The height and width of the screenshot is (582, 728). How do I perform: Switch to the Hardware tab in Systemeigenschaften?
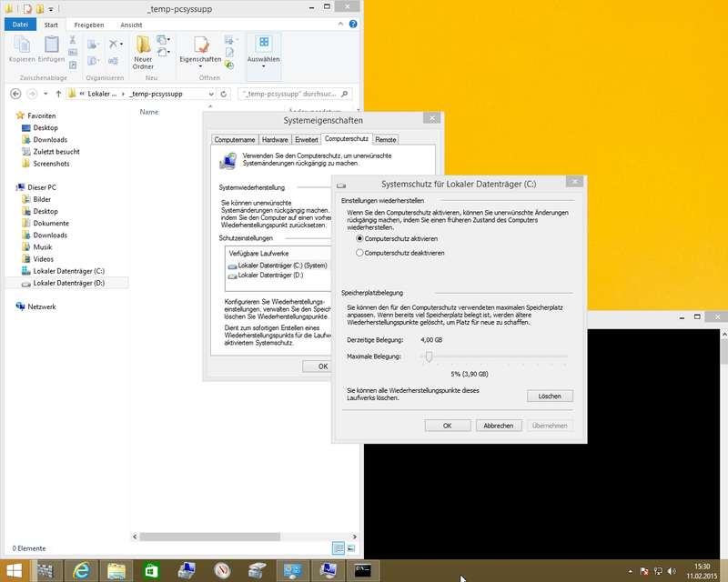(275, 139)
